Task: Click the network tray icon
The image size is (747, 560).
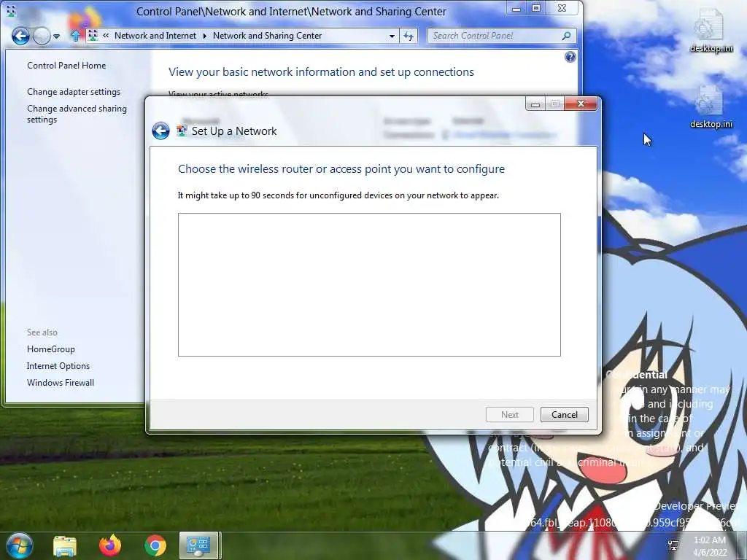Action: click(x=673, y=545)
